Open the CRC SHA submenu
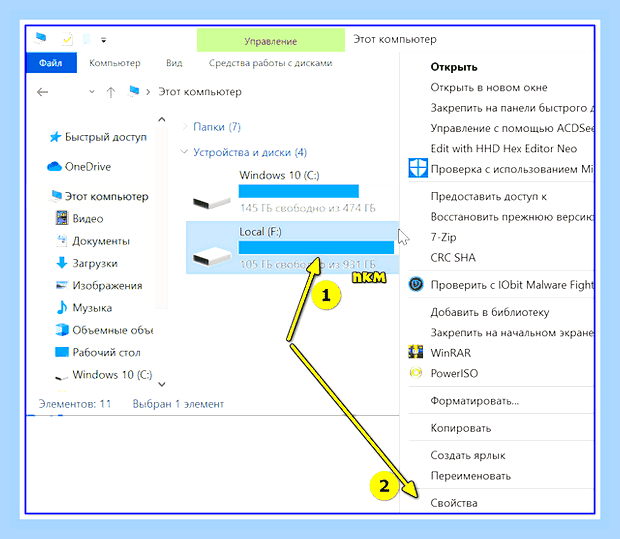This screenshot has width=620, height=539. pos(453,258)
